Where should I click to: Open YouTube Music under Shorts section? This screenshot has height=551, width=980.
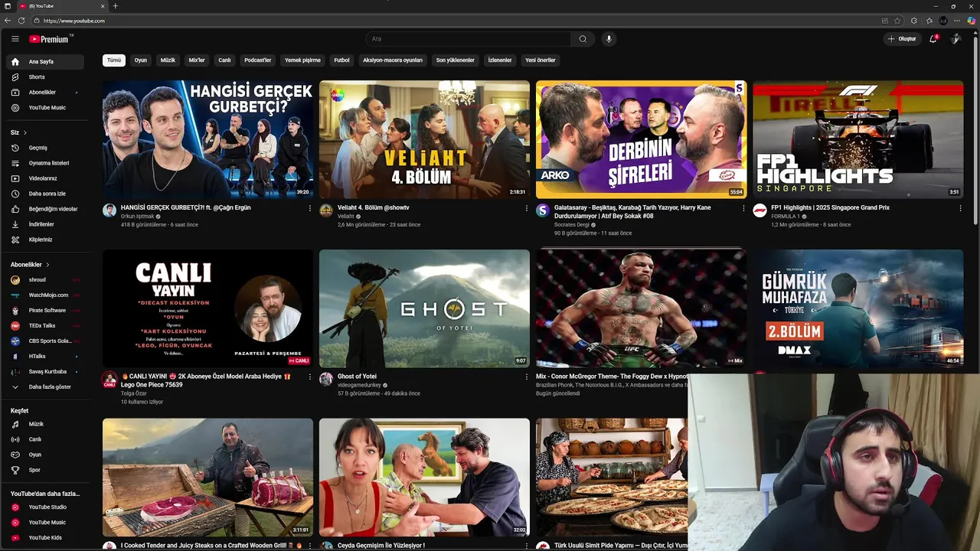(x=44, y=107)
